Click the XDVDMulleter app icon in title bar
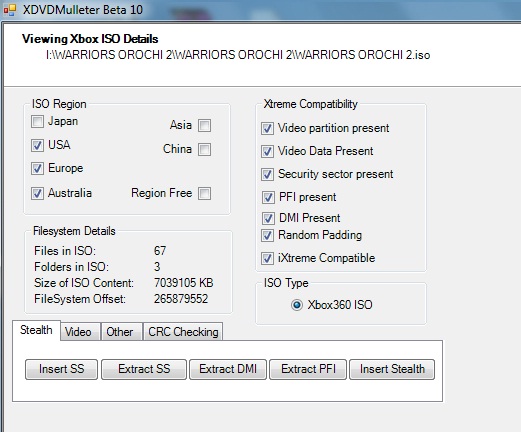The image size is (521, 432). 10,10
